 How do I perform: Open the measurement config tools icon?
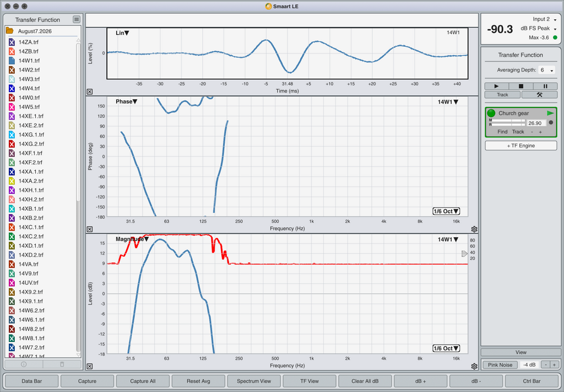pos(539,95)
